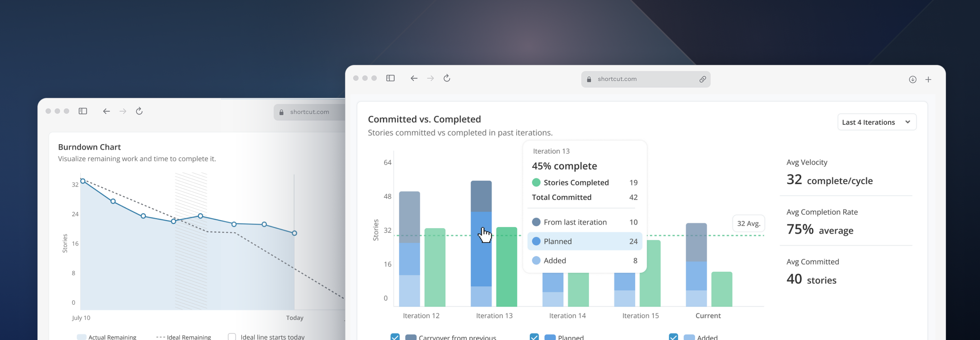
Task: Click the carryover segment of the Iteration 13 bar
Action: [481, 196]
